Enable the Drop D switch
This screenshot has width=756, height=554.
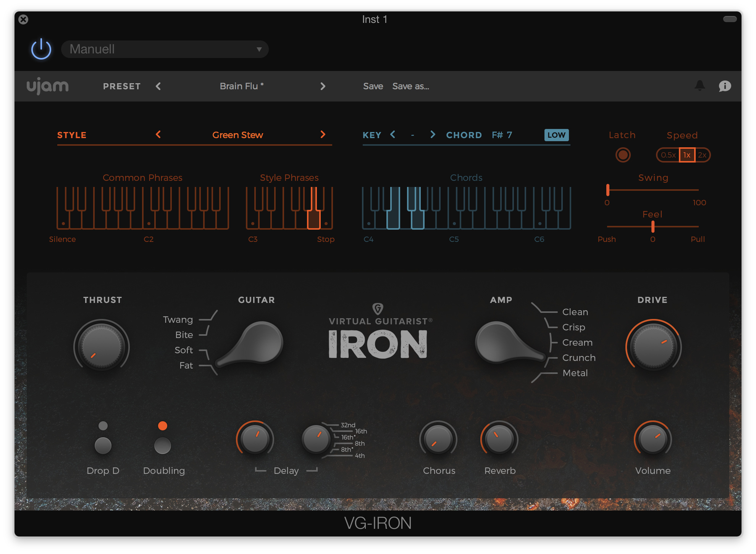[103, 445]
